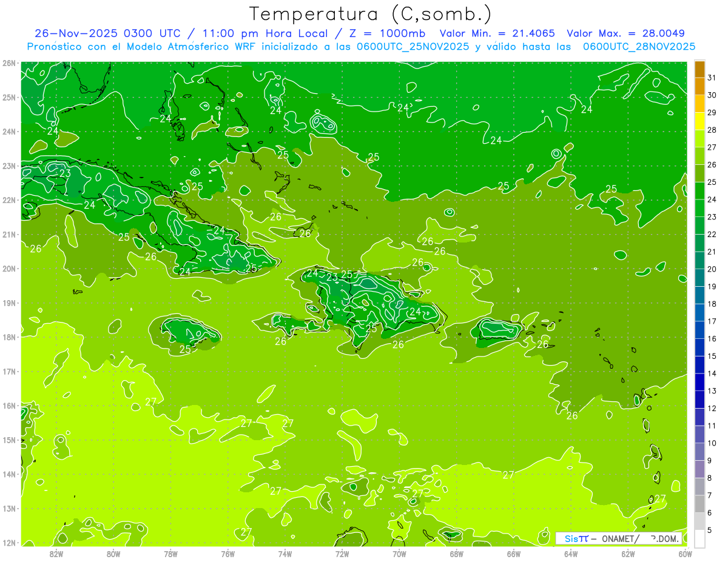Click the colorbar label "28"
Image resolution: width=728 pixels, height=562 pixels.
[712, 130]
